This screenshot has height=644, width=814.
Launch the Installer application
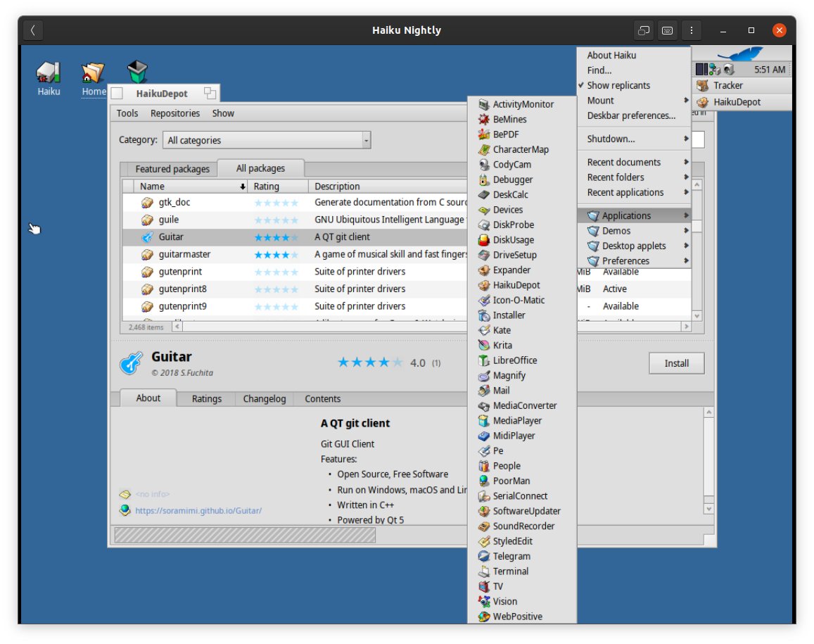pos(522,315)
